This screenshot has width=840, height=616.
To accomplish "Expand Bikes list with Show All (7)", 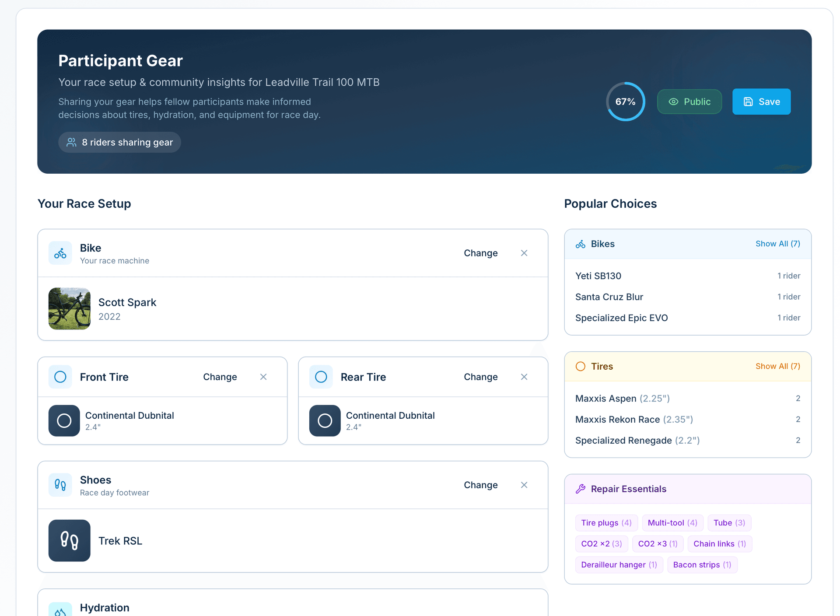I will pyautogui.click(x=777, y=244).
